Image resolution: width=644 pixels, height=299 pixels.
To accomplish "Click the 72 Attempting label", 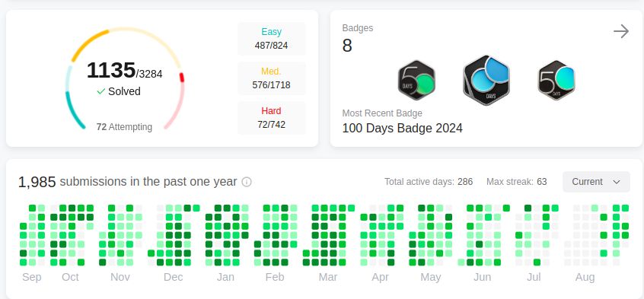I will [x=124, y=127].
